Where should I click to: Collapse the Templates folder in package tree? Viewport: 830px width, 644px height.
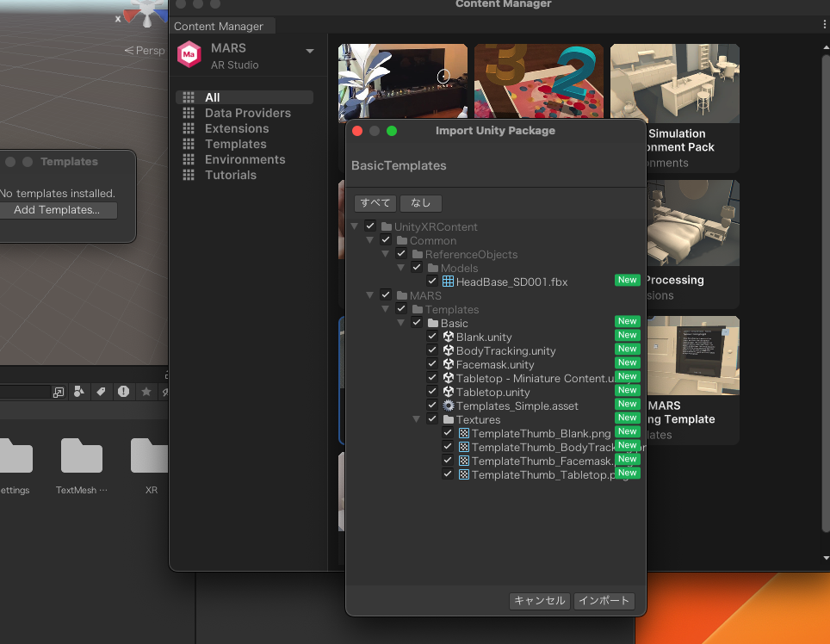[386, 309]
